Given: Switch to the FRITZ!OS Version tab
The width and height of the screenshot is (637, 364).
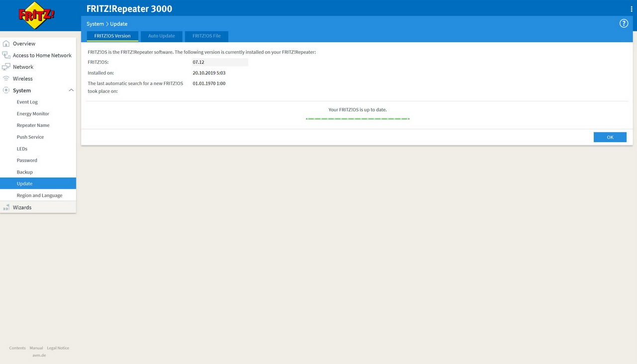Looking at the screenshot, I should [112, 36].
